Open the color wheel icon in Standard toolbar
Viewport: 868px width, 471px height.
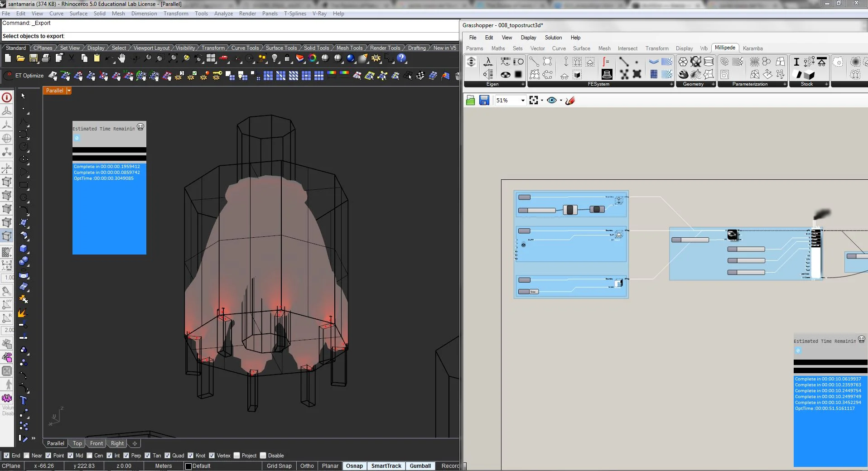point(313,58)
